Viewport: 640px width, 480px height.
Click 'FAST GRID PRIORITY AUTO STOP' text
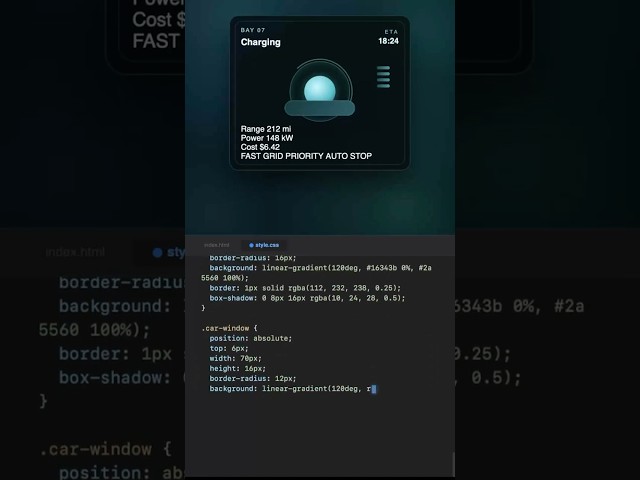click(x=306, y=156)
